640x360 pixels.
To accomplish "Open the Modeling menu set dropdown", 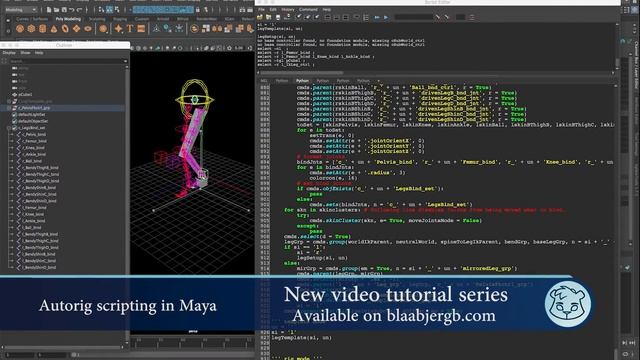I will (x=20, y=9).
